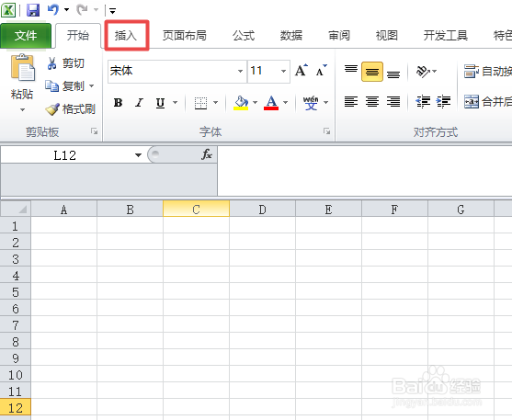Click the Save icon in quick access toolbar

pyautogui.click(x=33, y=10)
